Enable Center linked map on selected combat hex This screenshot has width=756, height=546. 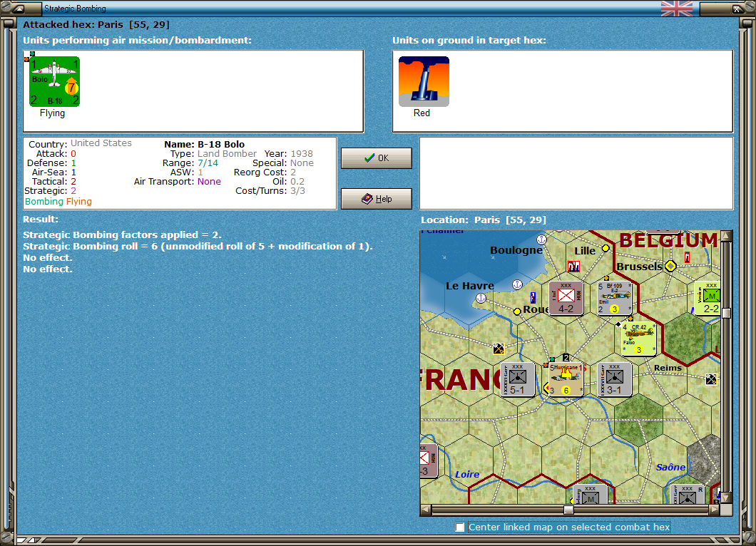point(459,527)
